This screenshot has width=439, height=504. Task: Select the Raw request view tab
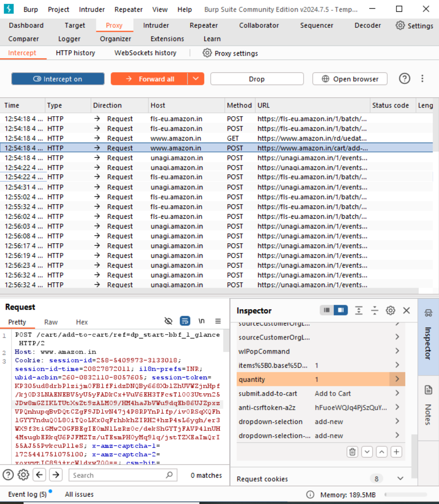(x=51, y=322)
